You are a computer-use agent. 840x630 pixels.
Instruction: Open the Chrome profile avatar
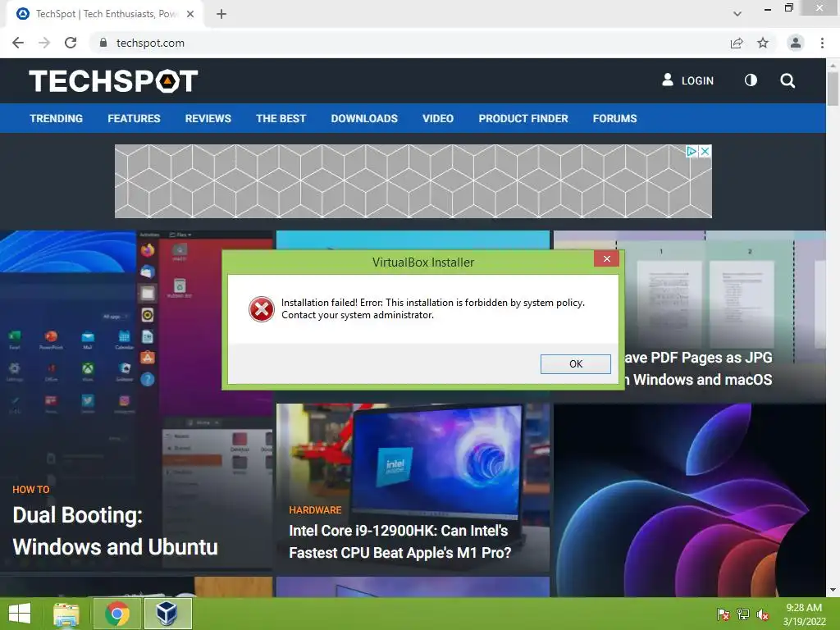click(x=796, y=43)
